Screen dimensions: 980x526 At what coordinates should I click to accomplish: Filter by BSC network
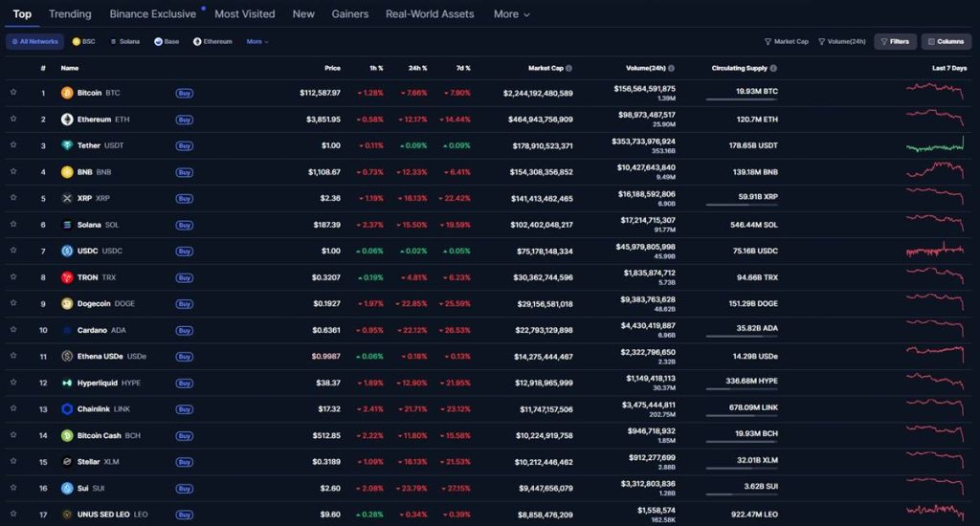pyautogui.click(x=84, y=42)
